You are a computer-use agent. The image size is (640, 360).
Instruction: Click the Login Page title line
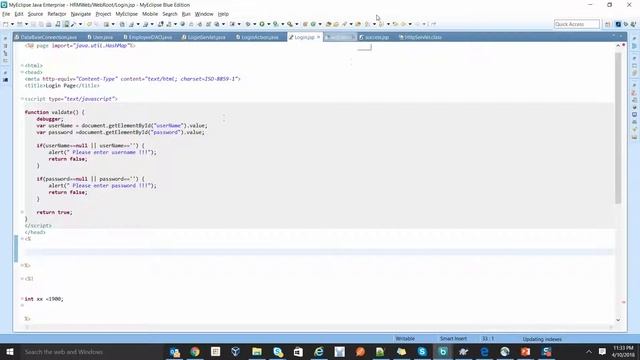[62, 85]
